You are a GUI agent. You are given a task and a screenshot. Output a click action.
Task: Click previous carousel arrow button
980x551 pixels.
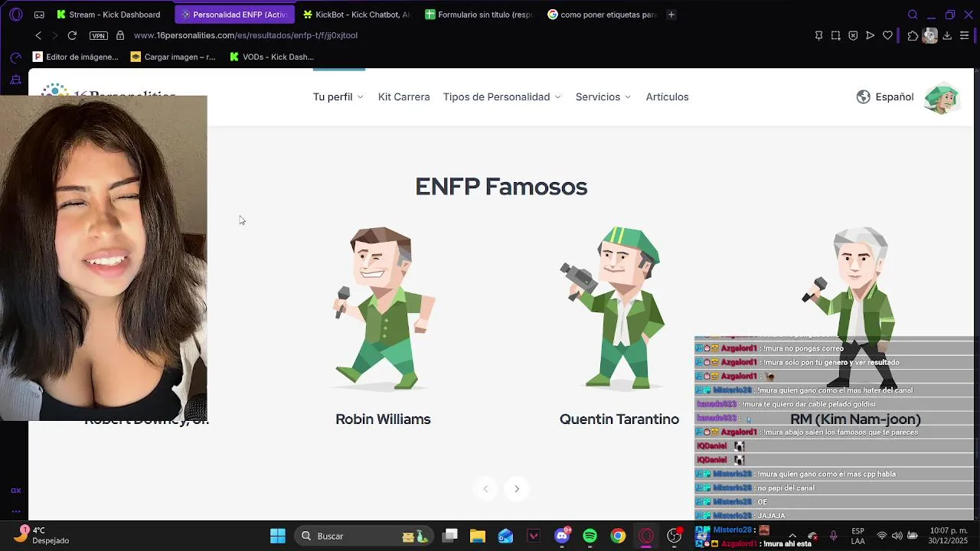[485, 489]
